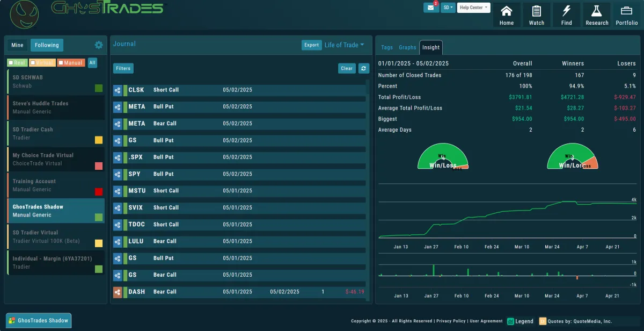The width and height of the screenshot is (644, 331).
Task: Open the mail inbox with 2 notifications
Action: pyautogui.click(x=431, y=8)
